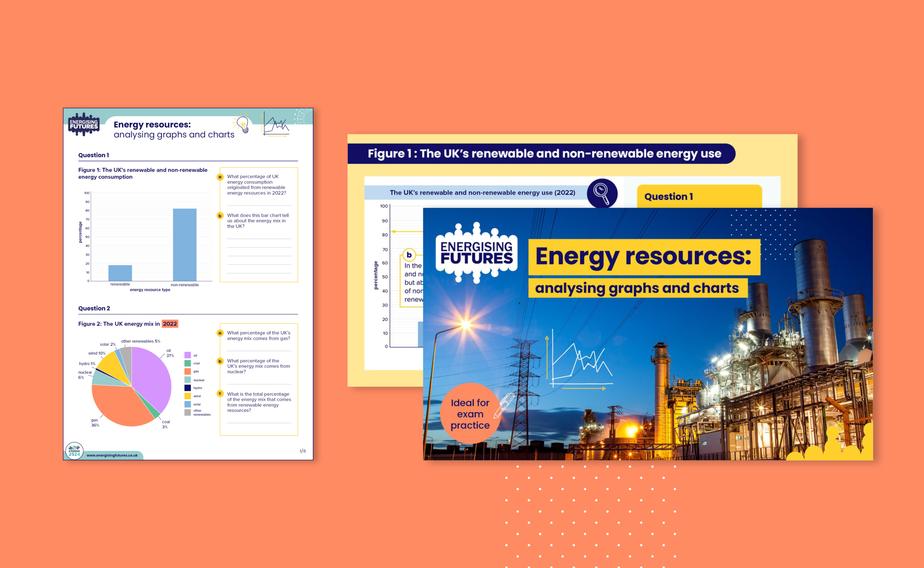
Task: Click the answer line under Question 1a
Action: [260, 206]
